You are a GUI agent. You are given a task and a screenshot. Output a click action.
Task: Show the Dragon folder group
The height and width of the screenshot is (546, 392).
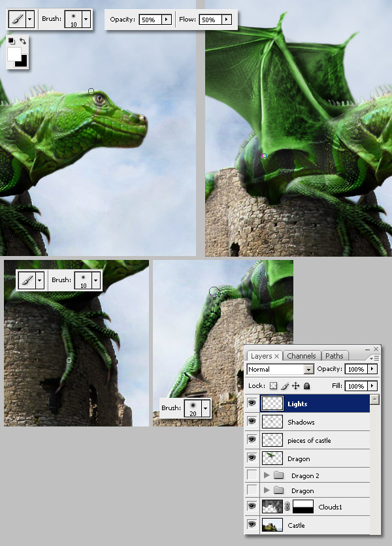pyautogui.click(x=252, y=490)
